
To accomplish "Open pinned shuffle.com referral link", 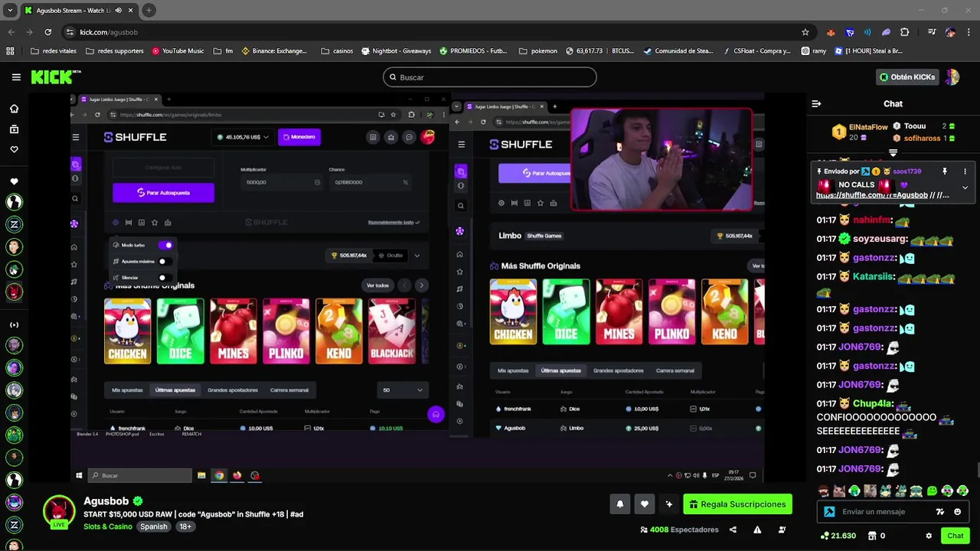I will (883, 195).
